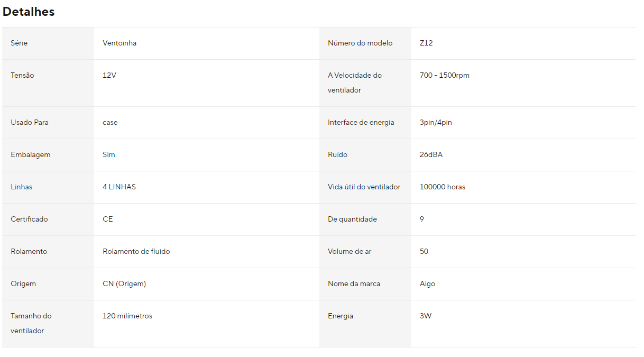Select the CN (Origem) value
Image resolution: width=644 pixels, height=357 pixels.
click(x=124, y=284)
